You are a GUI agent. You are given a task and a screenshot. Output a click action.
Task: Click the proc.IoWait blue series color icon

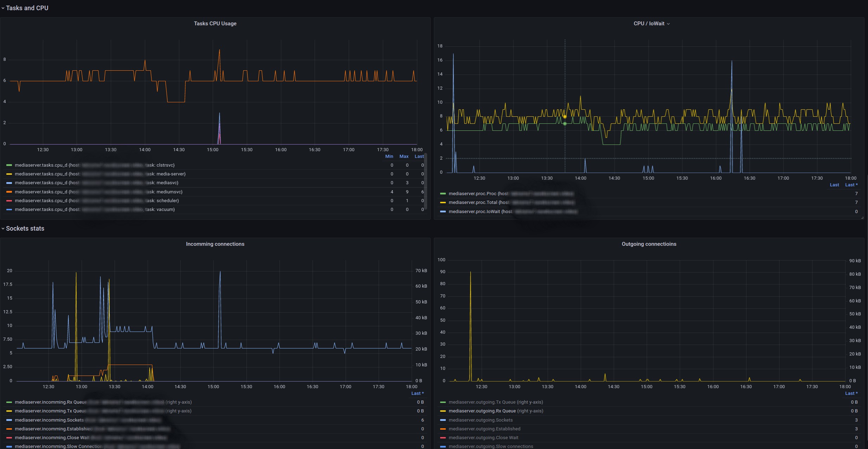point(443,212)
